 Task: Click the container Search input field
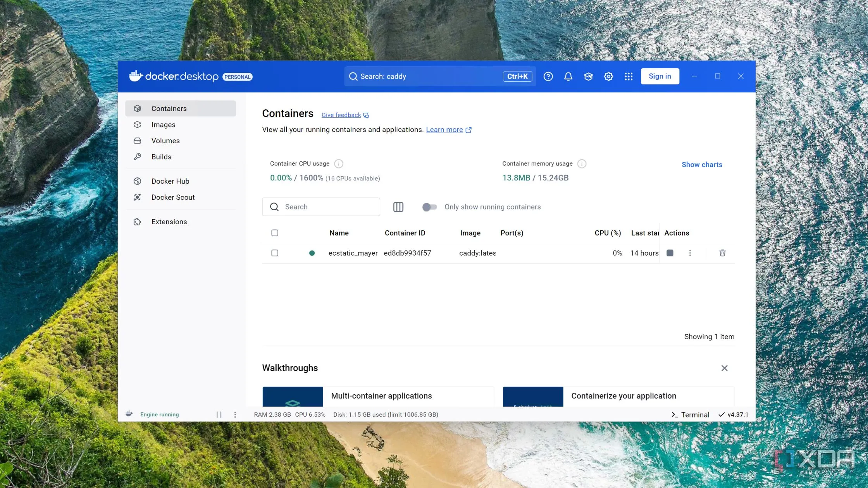point(321,207)
